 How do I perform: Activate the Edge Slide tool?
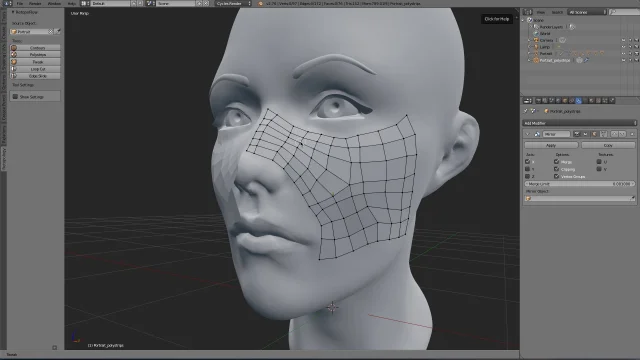(x=35, y=76)
